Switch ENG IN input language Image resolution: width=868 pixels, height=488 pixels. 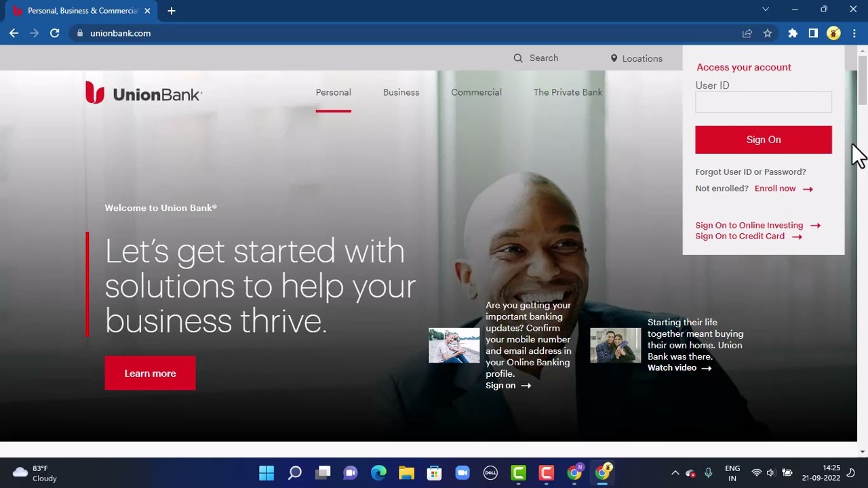click(x=732, y=473)
